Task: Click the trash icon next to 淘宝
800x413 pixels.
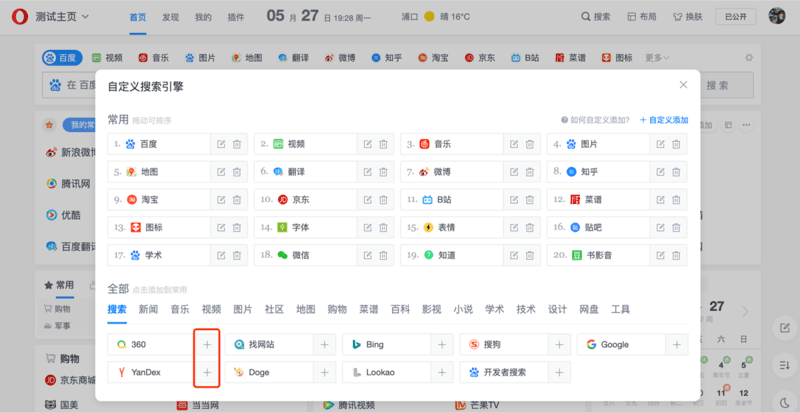Action: pos(237,200)
